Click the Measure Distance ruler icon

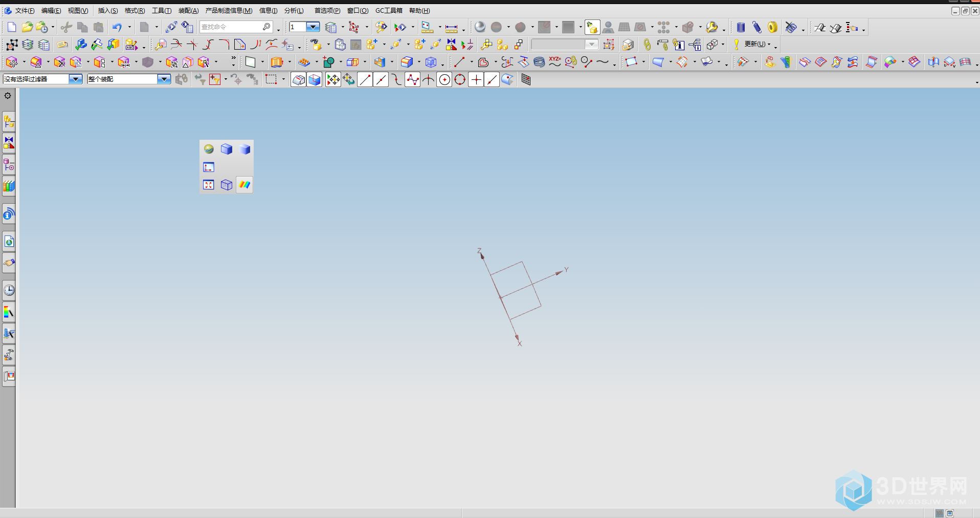pyautogui.click(x=451, y=28)
